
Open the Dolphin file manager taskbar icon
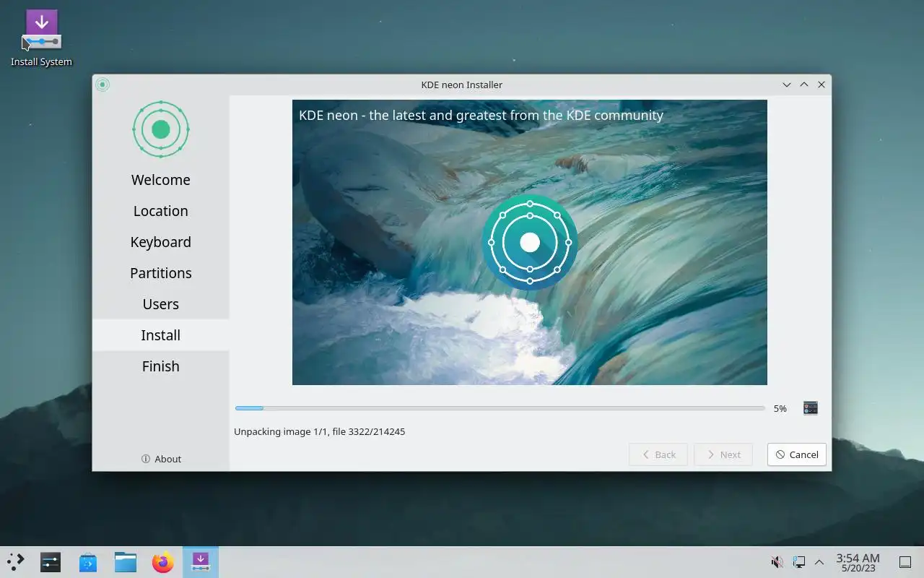coord(126,562)
